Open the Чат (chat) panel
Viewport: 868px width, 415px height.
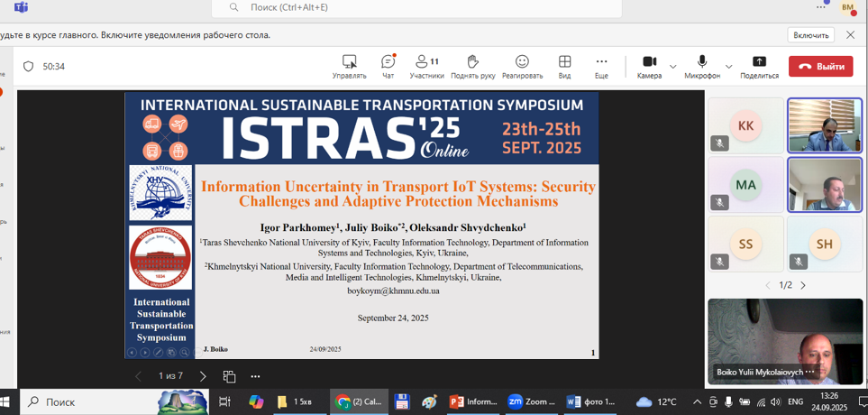pyautogui.click(x=388, y=66)
